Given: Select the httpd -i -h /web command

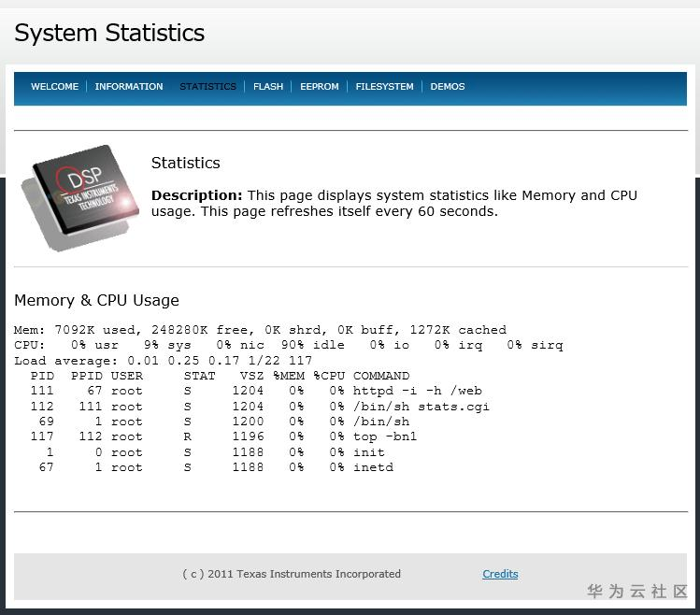Looking at the screenshot, I should [x=418, y=391].
